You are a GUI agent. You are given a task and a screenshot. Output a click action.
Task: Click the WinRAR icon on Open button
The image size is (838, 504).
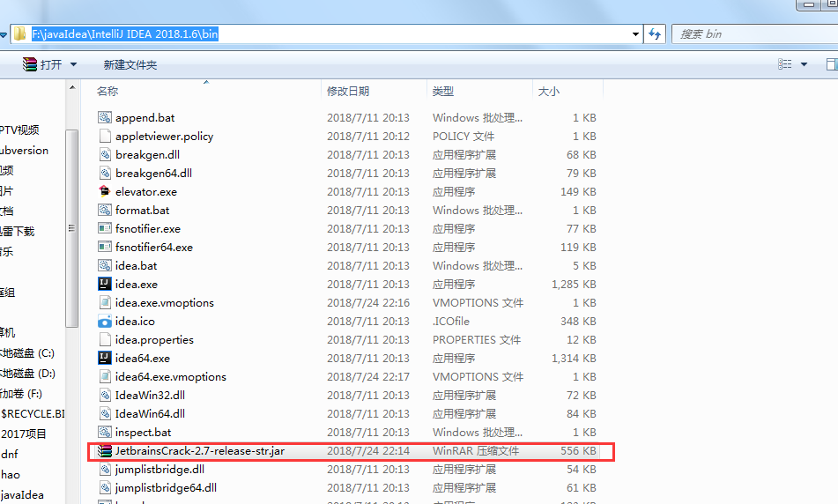point(29,64)
